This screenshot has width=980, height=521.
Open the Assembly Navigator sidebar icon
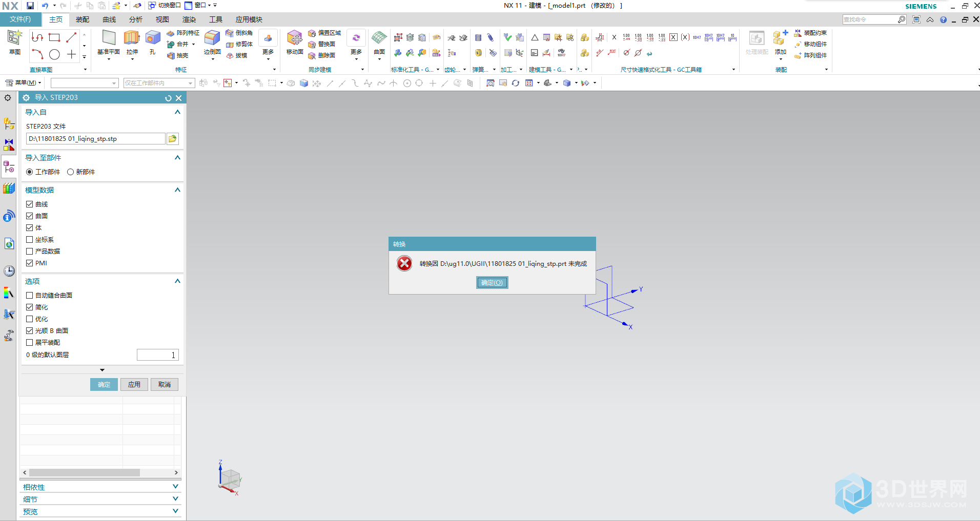[9, 123]
